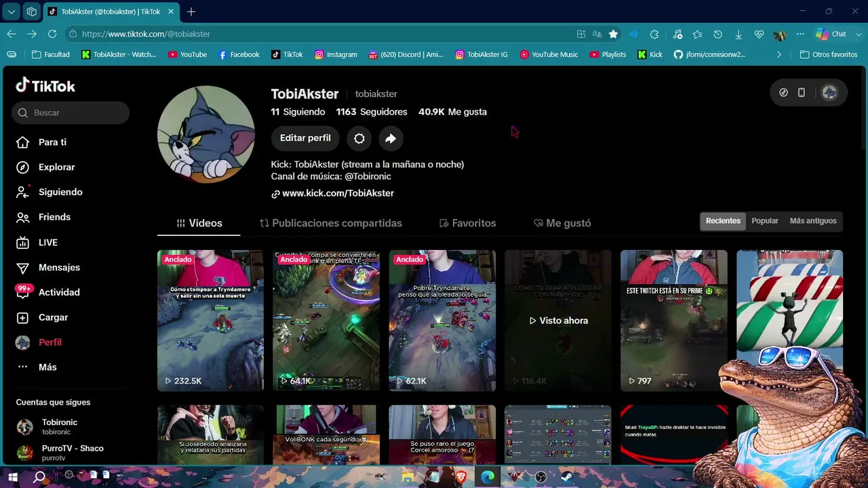Open the Kick bookmark

[x=650, y=54]
